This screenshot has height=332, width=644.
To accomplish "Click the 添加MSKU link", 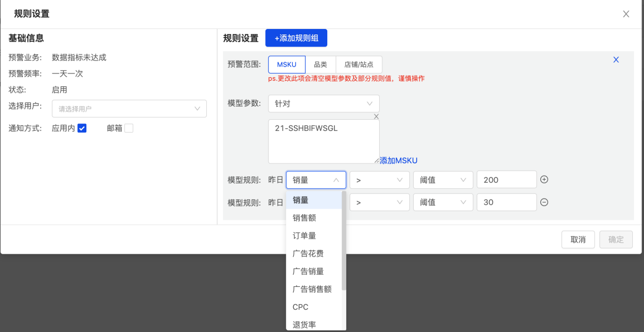I will (x=397, y=160).
